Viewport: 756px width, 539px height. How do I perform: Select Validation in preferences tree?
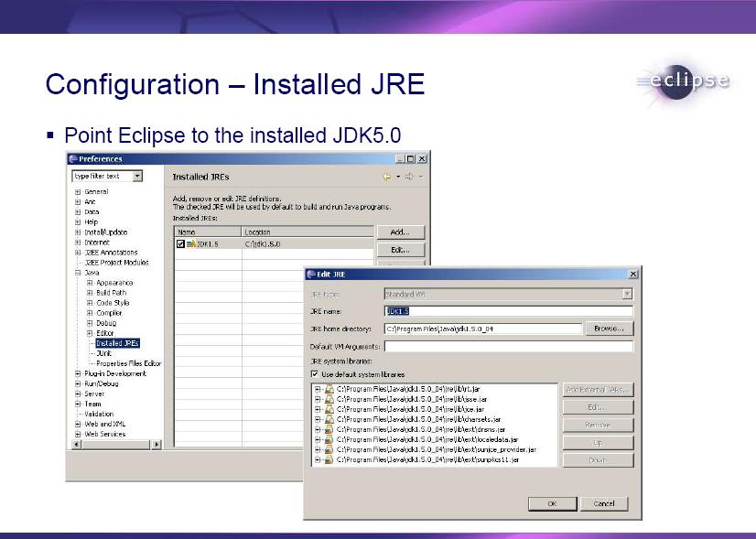(100, 415)
